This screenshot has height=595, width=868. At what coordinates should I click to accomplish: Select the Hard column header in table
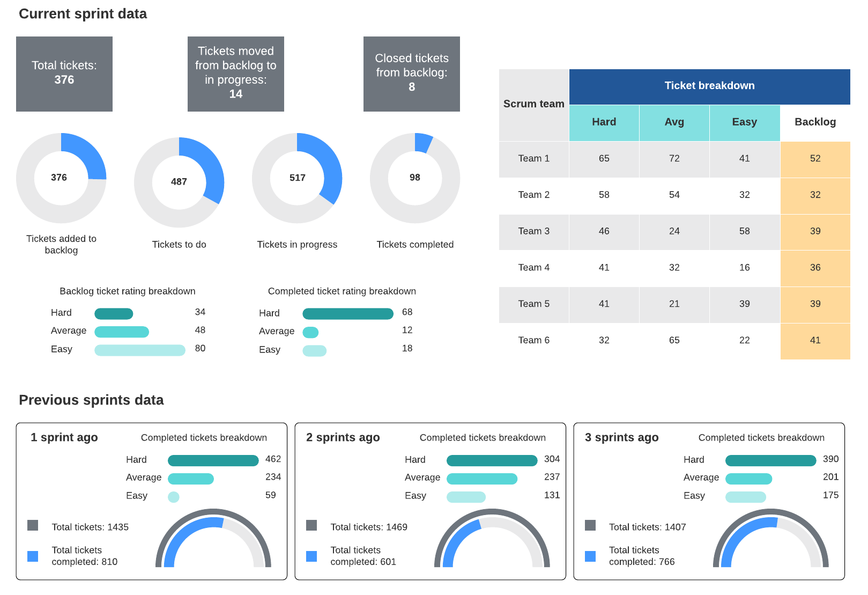(604, 122)
